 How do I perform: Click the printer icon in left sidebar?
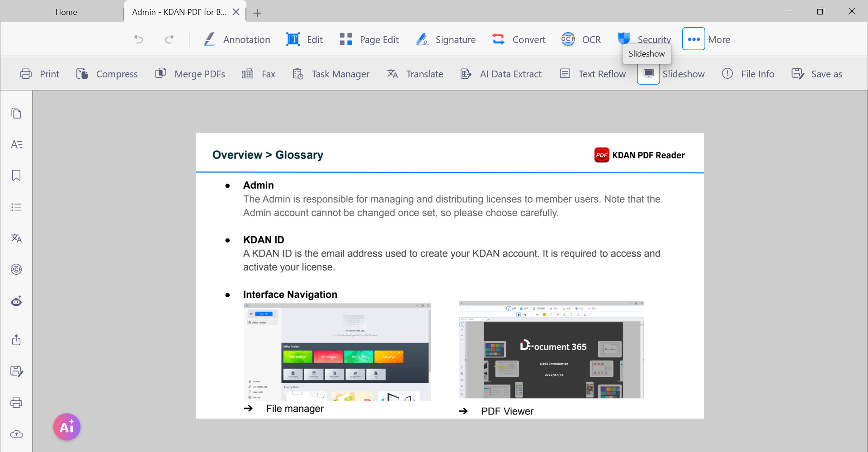point(16,403)
